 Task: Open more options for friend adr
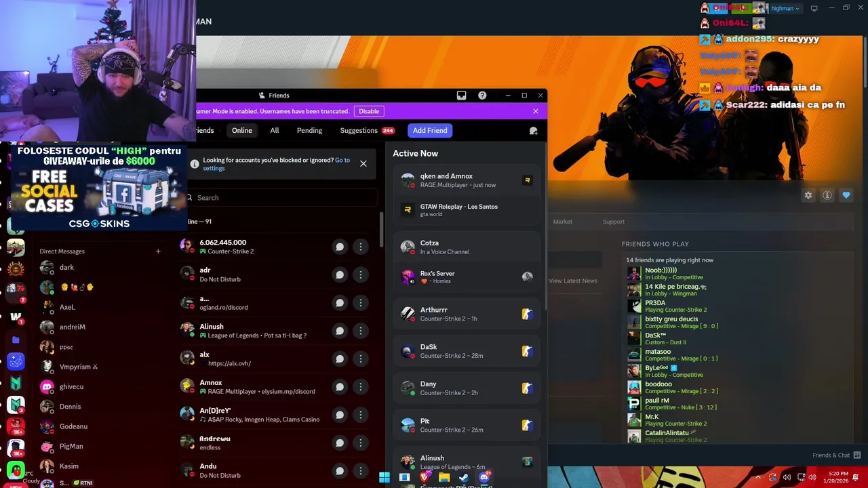pyautogui.click(x=361, y=274)
